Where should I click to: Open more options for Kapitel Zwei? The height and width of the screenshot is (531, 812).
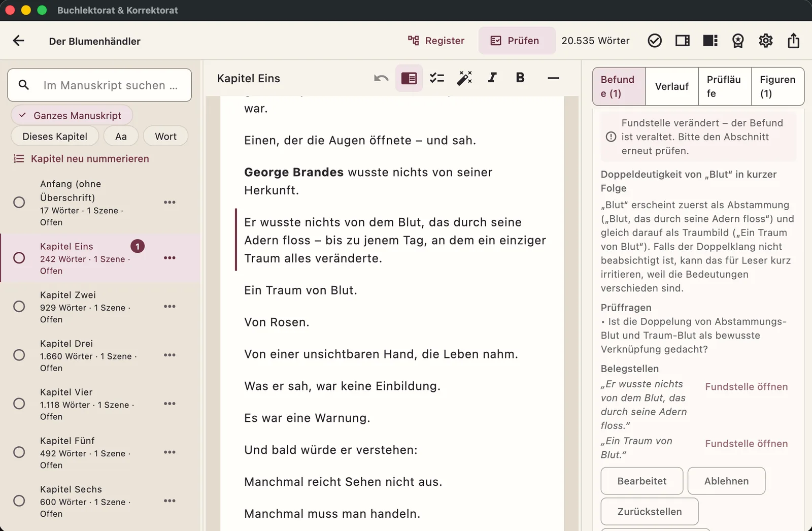pos(170,307)
